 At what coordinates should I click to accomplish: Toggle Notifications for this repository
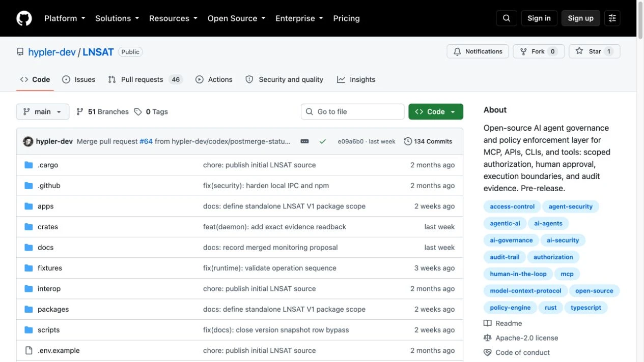(x=478, y=51)
